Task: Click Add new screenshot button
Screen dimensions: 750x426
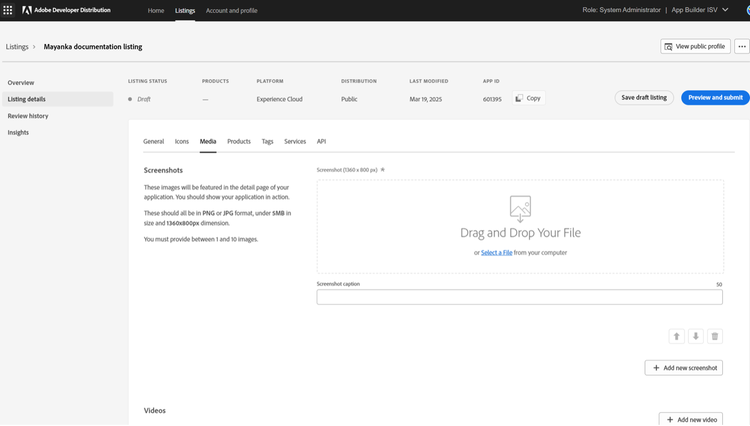Action: coord(684,368)
